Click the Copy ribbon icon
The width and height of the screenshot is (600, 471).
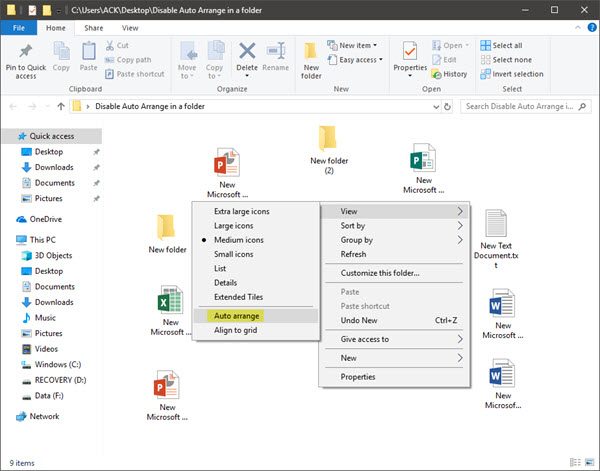pos(61,51)
